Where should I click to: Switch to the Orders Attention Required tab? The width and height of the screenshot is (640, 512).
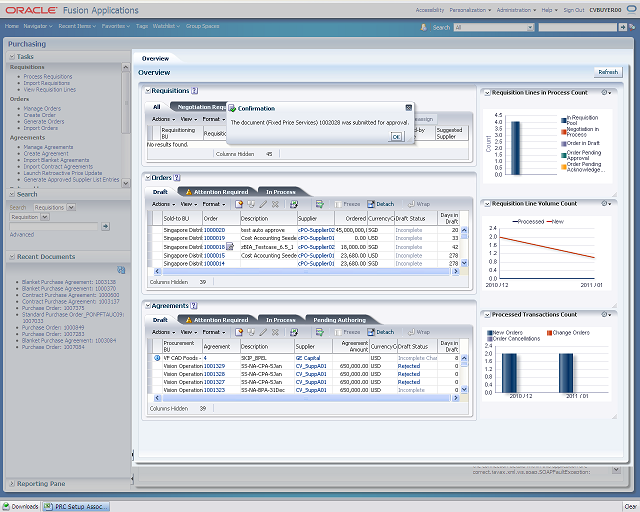(x=217, y=192)
